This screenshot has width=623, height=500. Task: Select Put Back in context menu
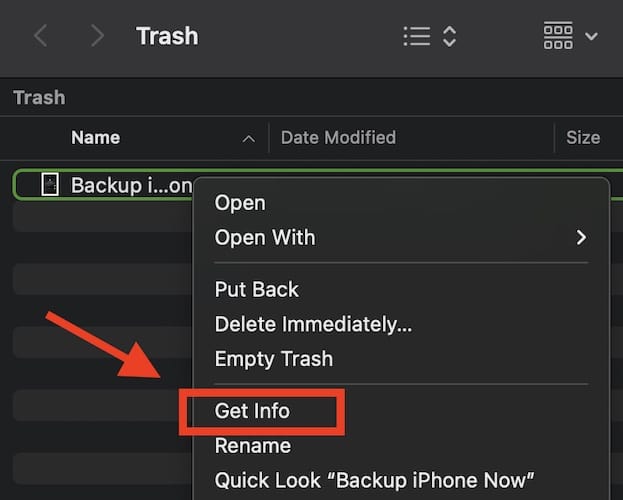point(257,290)
